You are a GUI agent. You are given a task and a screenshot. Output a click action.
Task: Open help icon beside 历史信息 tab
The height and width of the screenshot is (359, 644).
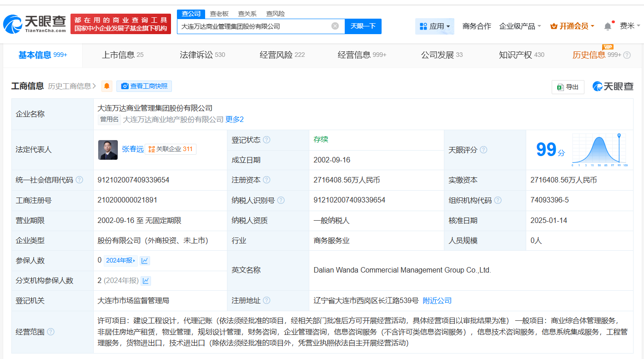627,55
